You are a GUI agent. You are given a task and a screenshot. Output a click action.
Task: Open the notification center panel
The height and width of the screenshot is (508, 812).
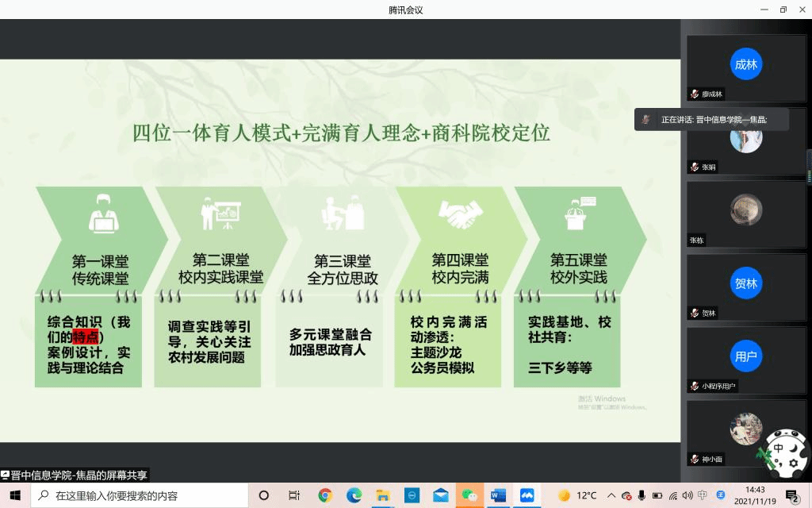point(791,496)
